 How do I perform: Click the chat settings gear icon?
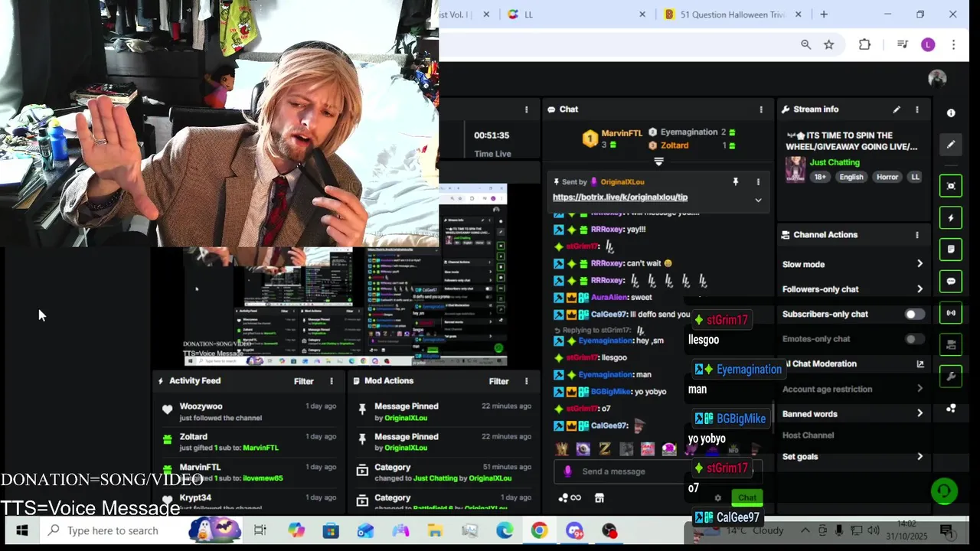pos(717,497)
